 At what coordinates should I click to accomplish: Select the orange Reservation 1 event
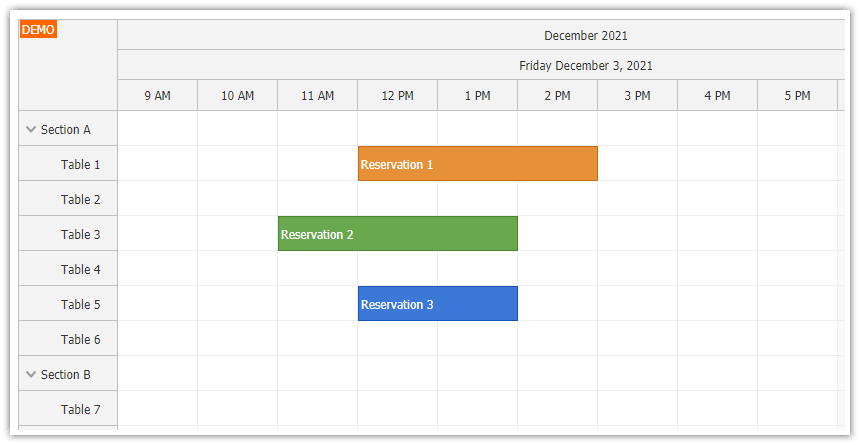477,164
